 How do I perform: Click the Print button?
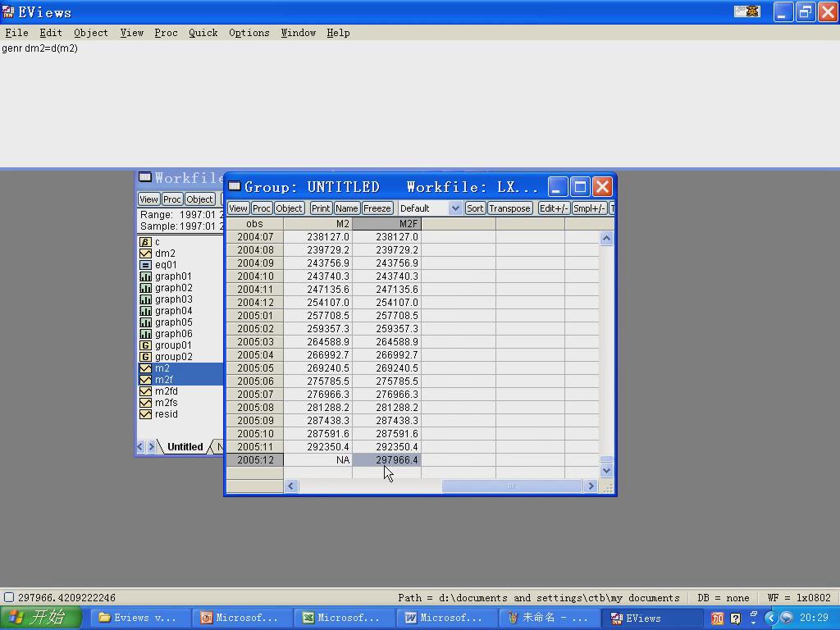pos(321,208)
